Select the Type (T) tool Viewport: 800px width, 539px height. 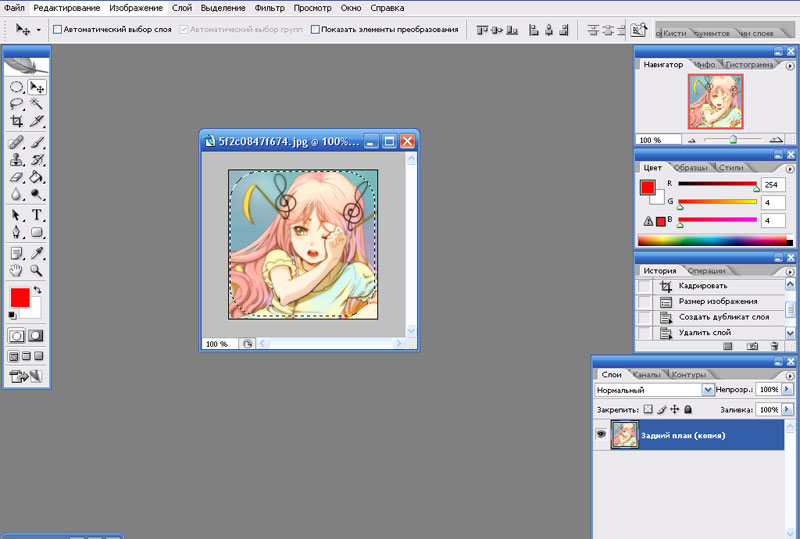pyautogui.click(x=37, y=215)
